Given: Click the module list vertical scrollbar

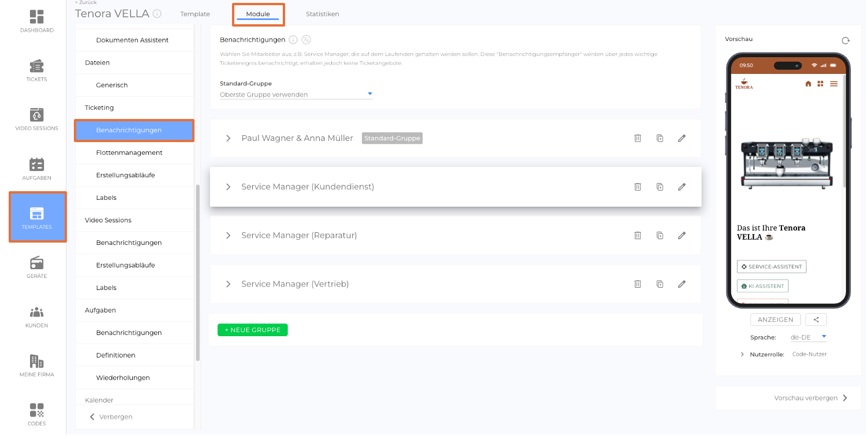Looking at the screenshot, I should pos(198,271).
